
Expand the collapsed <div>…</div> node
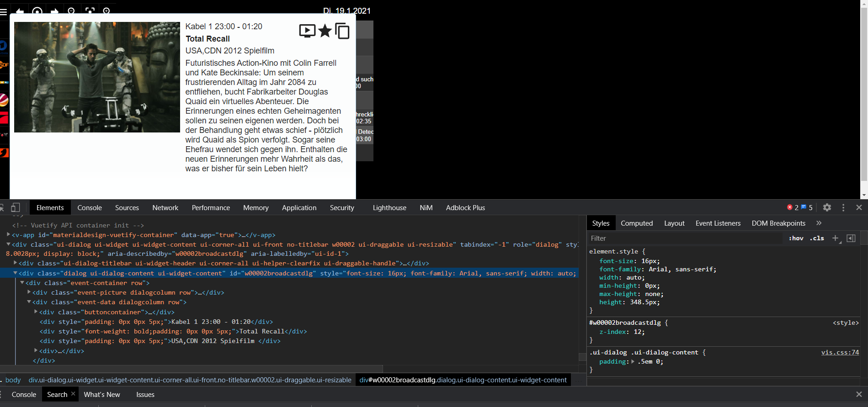point(36,351)
